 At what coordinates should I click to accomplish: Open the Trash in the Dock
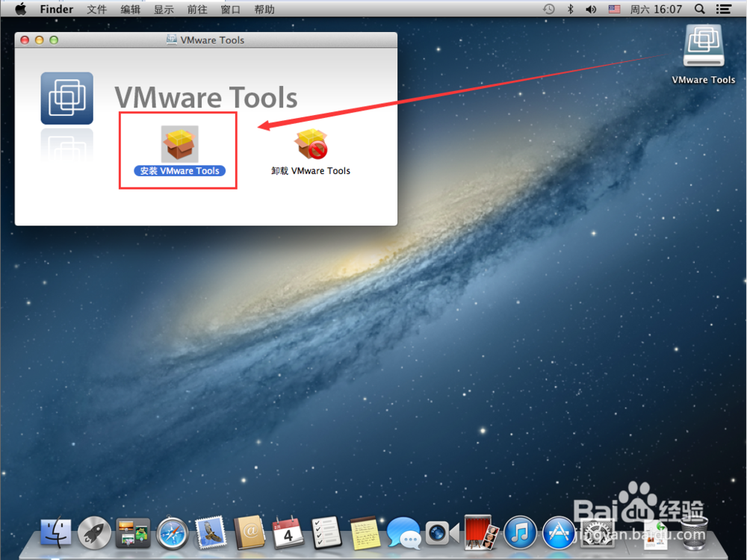(695, 533)
